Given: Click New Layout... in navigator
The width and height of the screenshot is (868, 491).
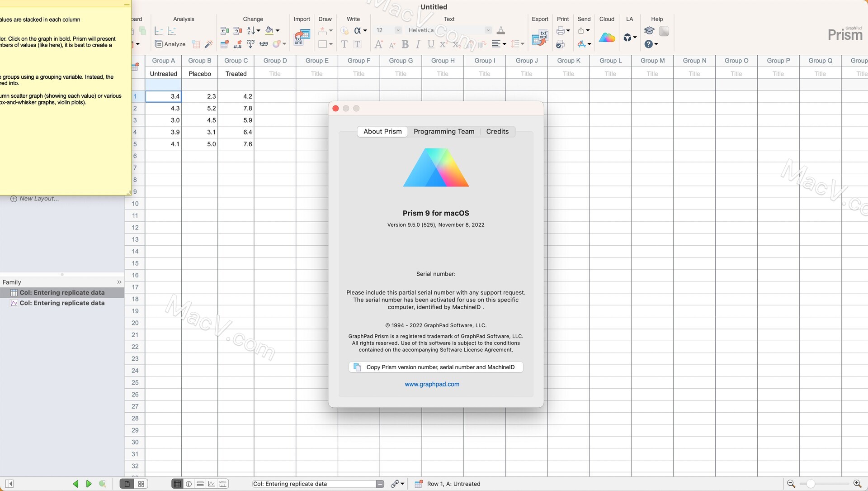Looking at the screenshot, I should (34, 198).
